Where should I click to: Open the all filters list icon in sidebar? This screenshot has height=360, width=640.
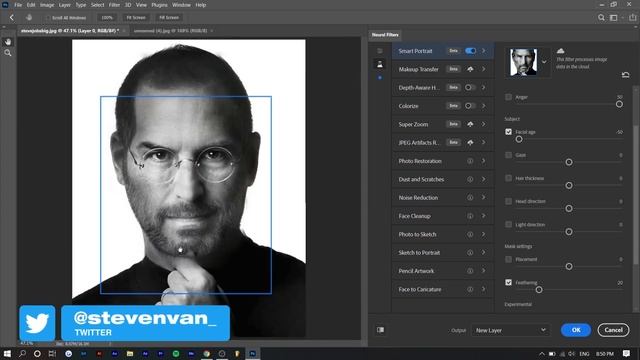(x=380, y=51)
